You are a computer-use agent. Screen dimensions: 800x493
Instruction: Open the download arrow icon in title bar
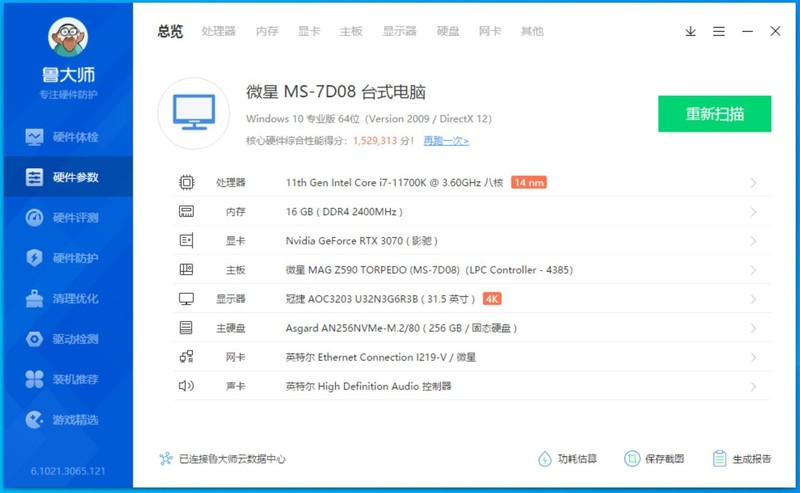690,32
